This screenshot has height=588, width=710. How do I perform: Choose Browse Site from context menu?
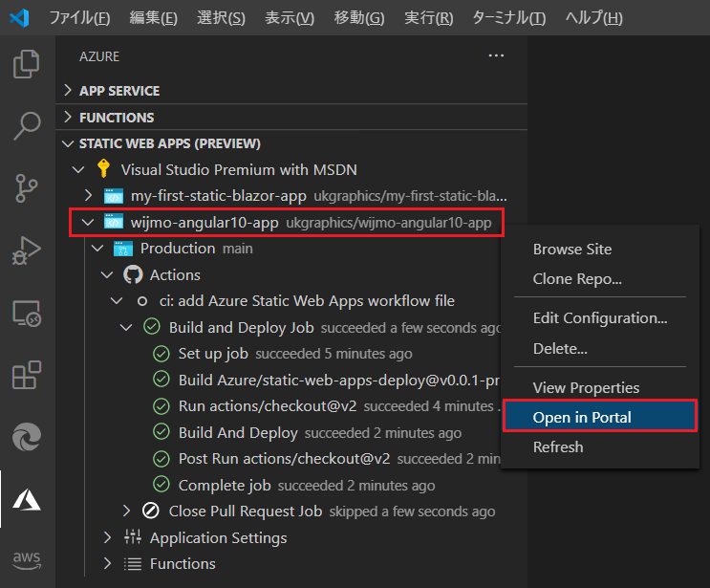click(x=600, y=250)
